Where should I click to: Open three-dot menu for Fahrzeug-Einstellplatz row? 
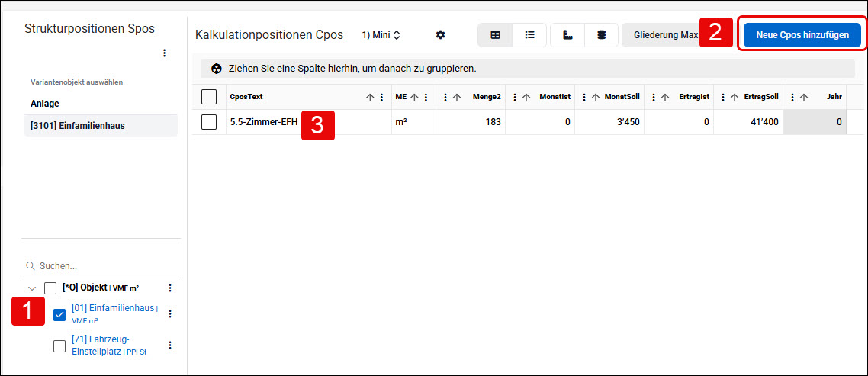pos(170,345)
